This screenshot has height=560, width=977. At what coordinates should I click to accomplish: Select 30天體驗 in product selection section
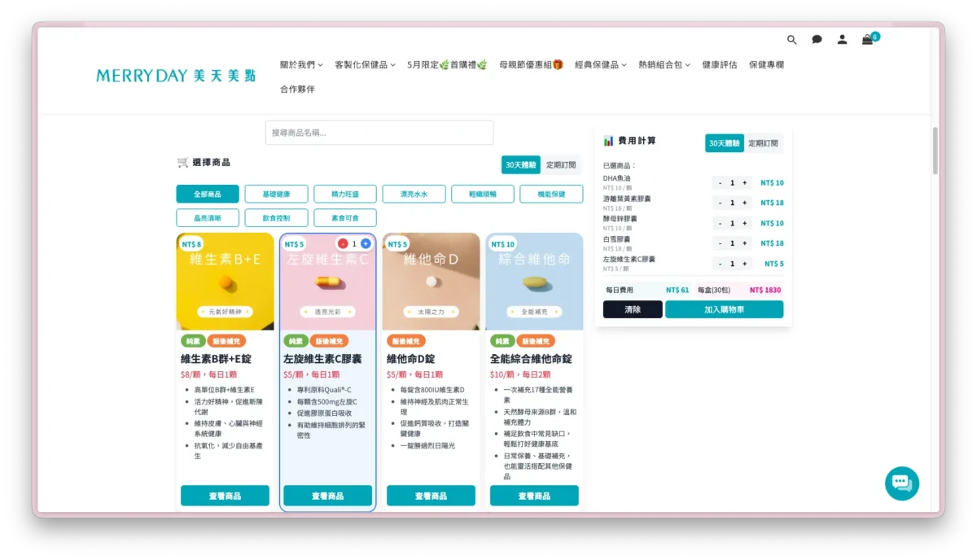tap(521, 164)
